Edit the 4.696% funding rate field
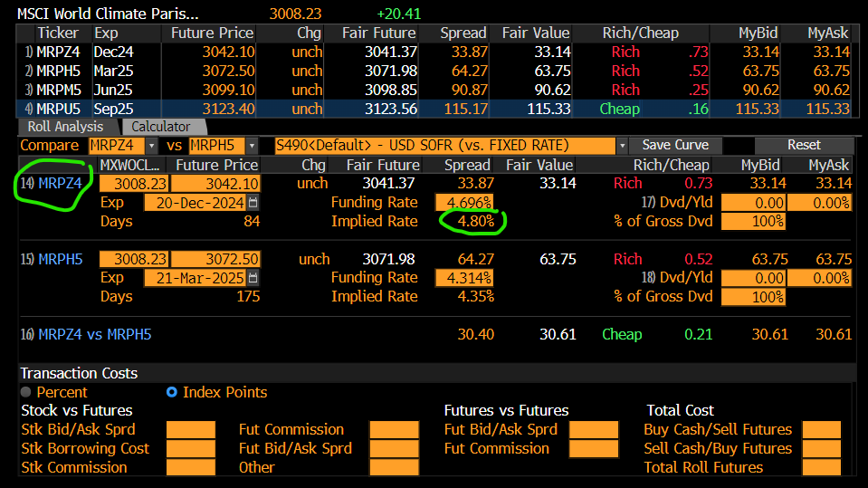868x488 pixels. coord(464,203)
